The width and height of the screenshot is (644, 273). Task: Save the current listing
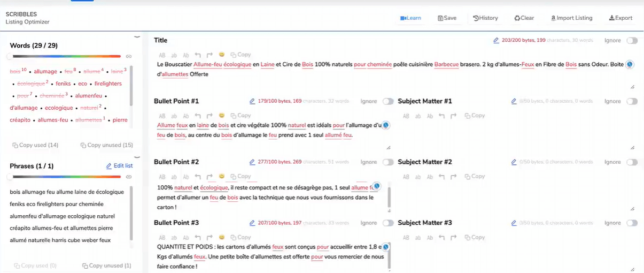click(x=447, y=18)
